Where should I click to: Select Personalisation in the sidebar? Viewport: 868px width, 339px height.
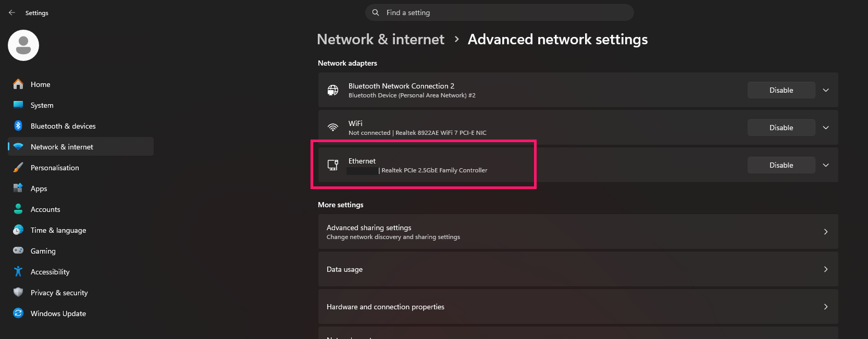(x=81, y=167)
